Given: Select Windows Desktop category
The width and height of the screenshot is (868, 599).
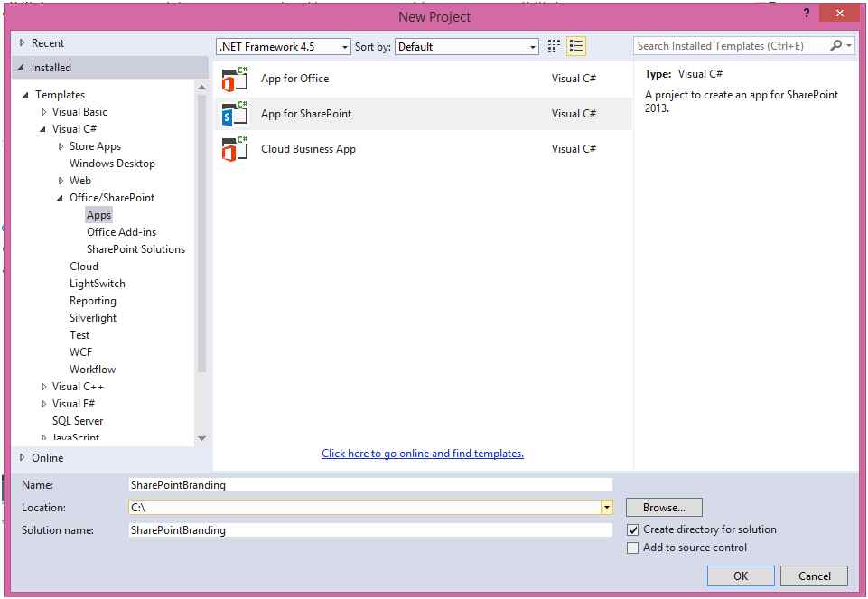Looking at the screenshot, I should (112, 164).
